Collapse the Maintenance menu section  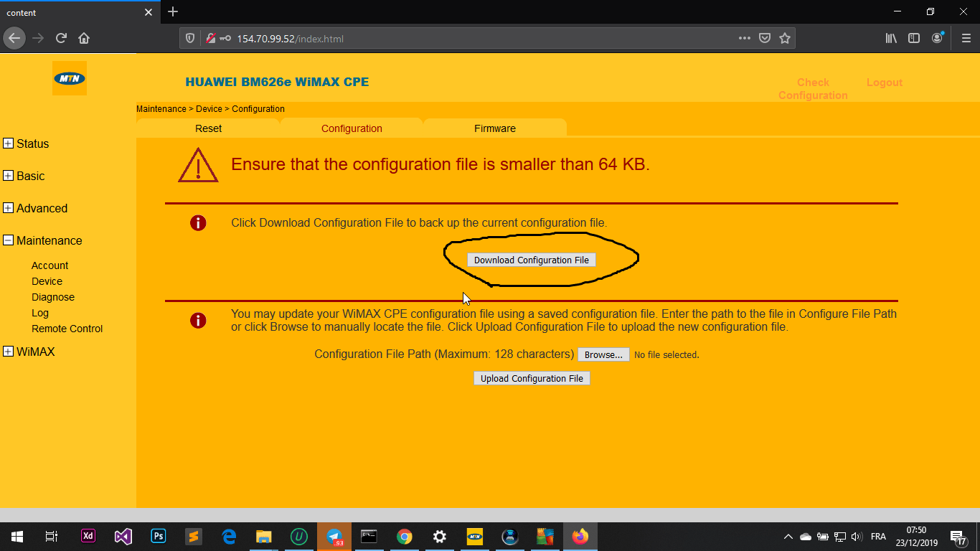pyautogui.click(x=8, y=240)
